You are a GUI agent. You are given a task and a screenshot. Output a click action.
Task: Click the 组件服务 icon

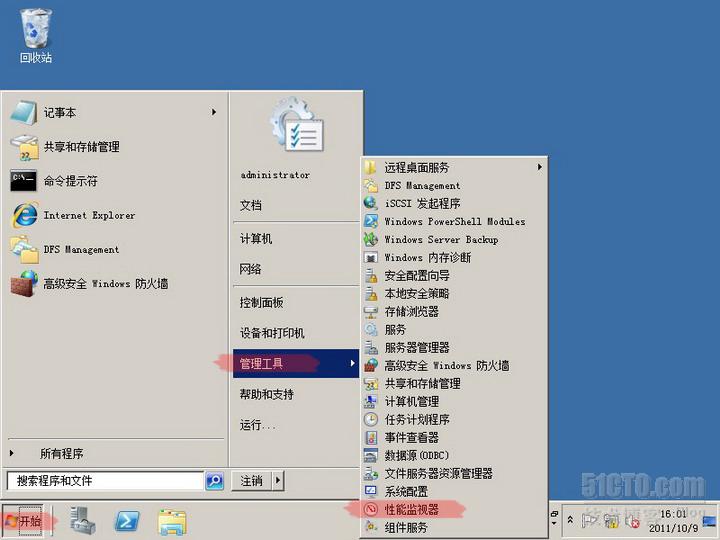(371, 527)
